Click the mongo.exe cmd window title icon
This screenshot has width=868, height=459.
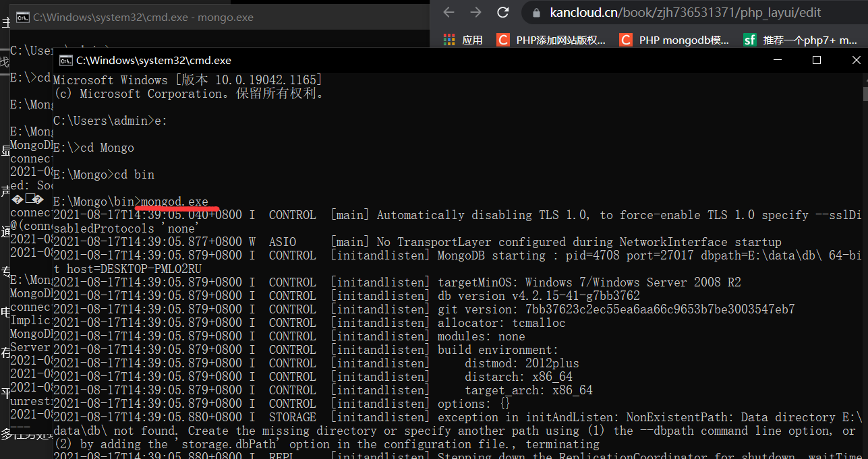[x=22, y=17]
